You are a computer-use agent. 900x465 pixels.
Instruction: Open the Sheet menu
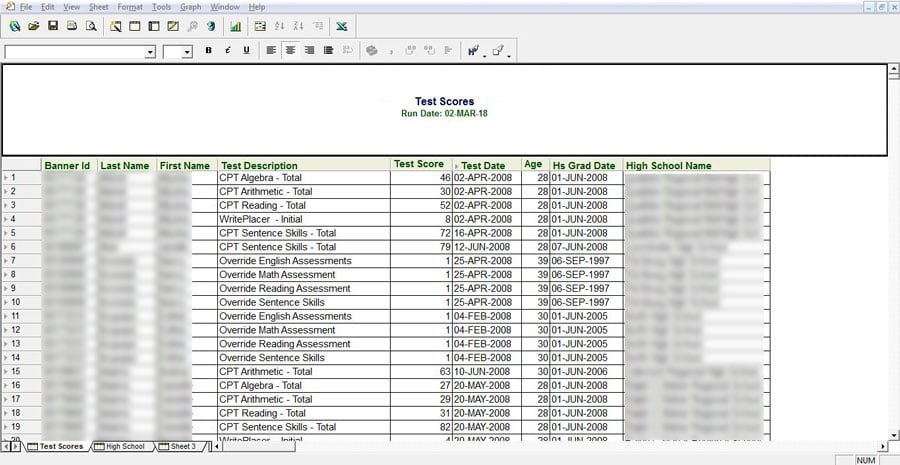pos(98,7)
